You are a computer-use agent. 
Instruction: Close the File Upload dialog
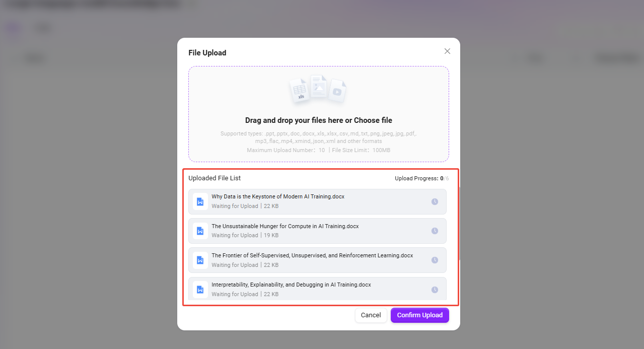pos(447,51)
